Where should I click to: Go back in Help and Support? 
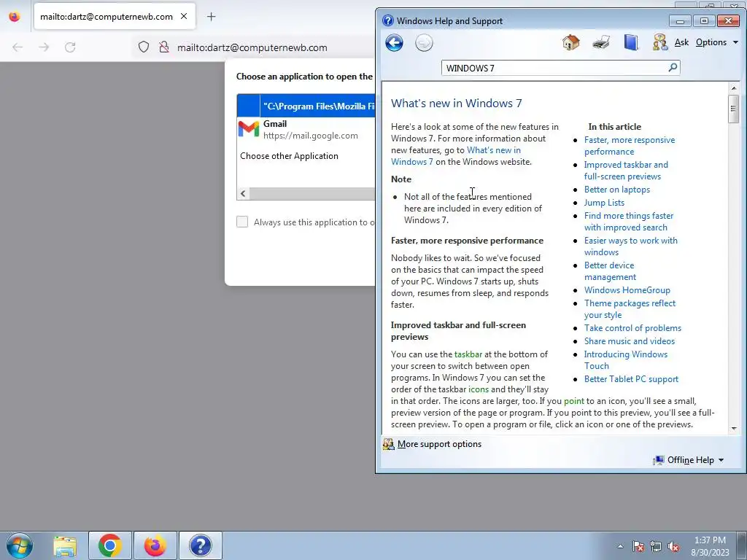tap(394, 42)
